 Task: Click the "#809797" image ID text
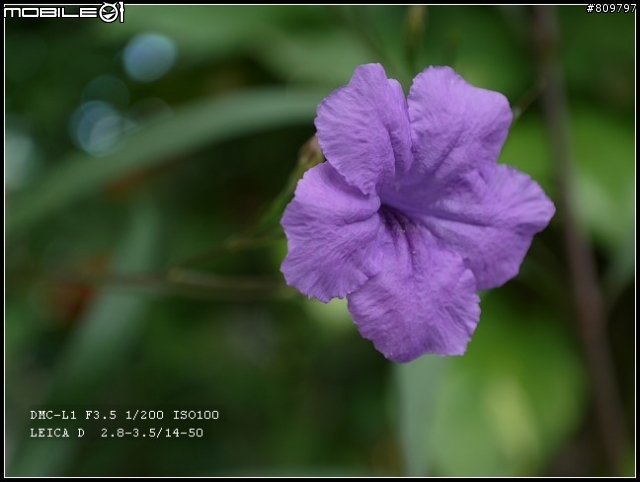611,8
